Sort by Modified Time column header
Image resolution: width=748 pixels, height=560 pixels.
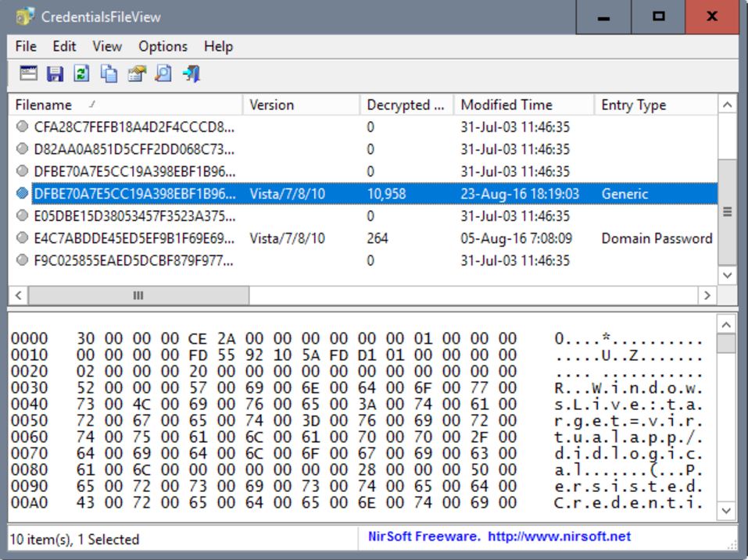click(x=522, y=105)
